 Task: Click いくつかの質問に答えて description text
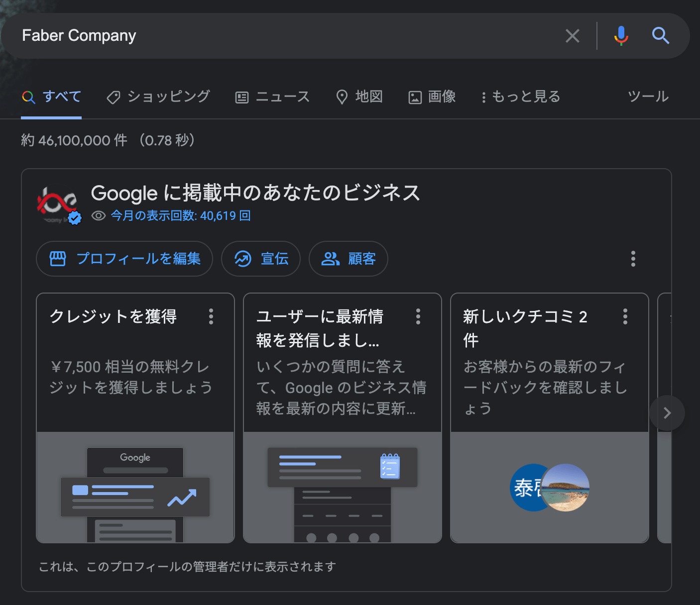(x=342, y=388)
